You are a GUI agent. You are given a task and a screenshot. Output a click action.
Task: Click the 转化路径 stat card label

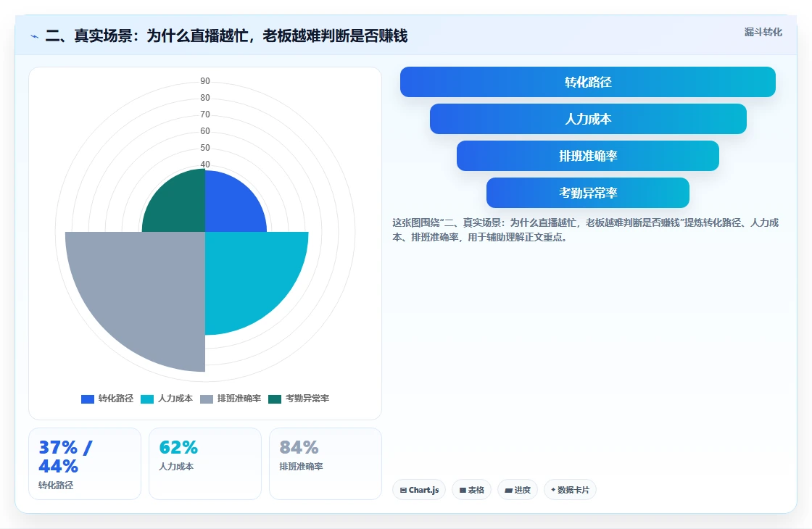coord(56,486)
